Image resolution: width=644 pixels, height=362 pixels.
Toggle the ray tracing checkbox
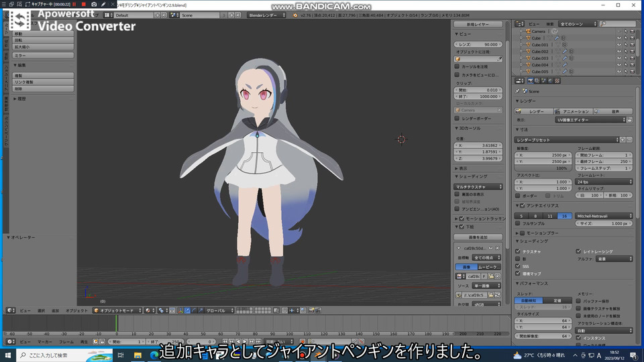point(578,251)
